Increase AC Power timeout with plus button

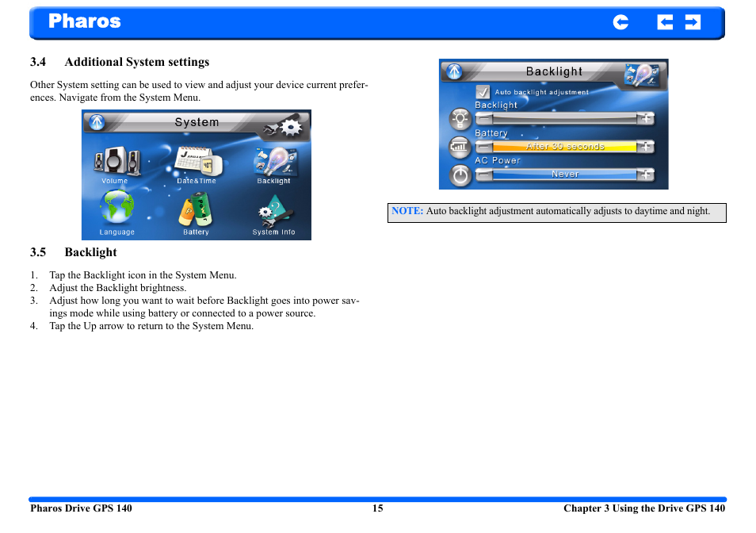pyautogui.click(x=646, y=174)
